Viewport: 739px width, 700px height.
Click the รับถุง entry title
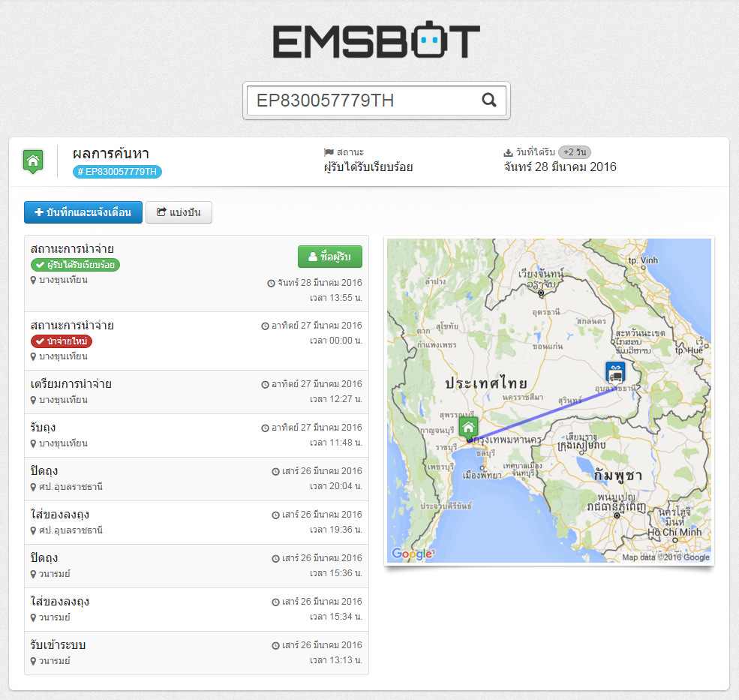[x=43, y=428]
